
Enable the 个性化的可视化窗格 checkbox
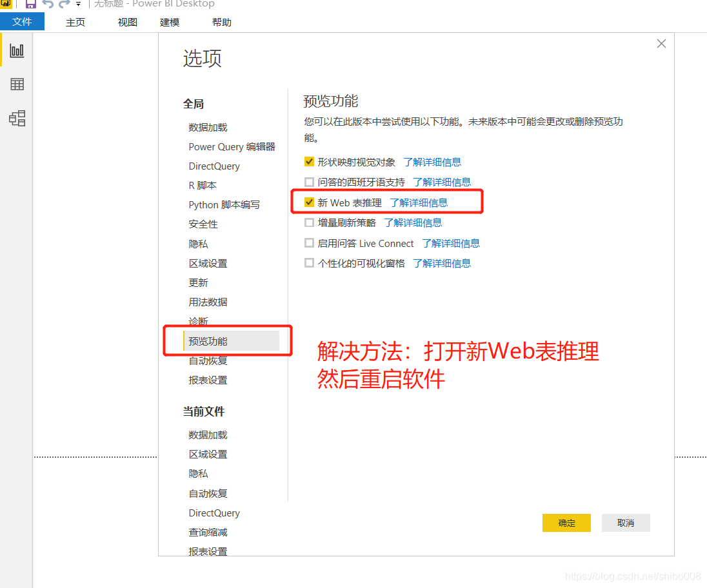click(x=310, y=262)
